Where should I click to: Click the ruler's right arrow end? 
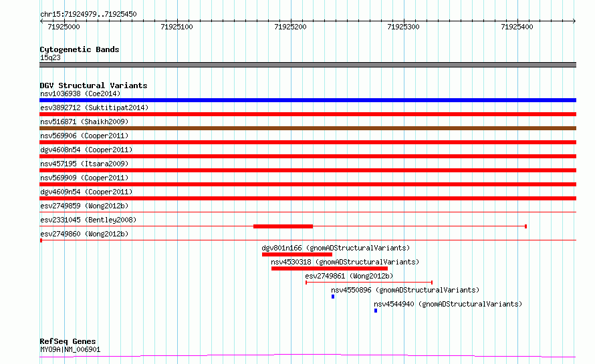pos(574,21)
